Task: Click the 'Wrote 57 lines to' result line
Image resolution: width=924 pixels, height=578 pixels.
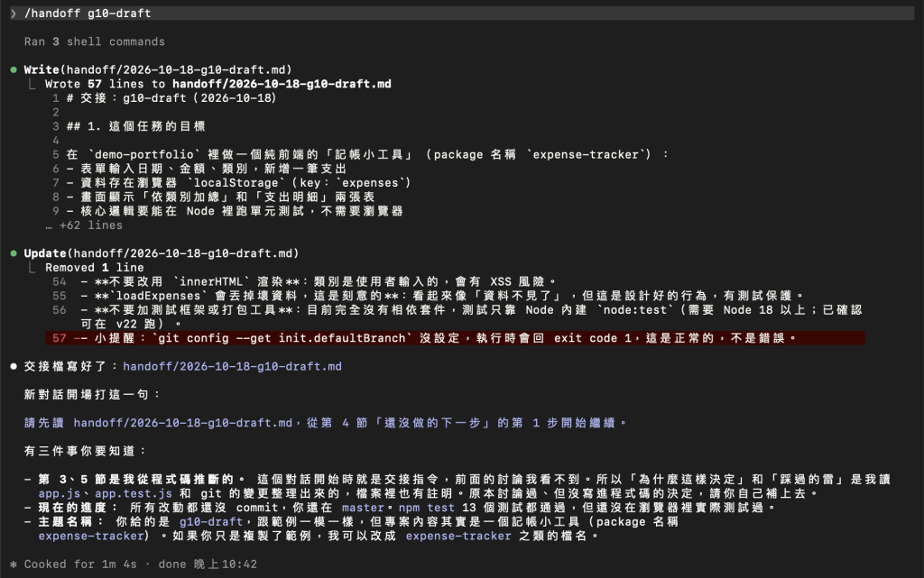Action: tap(218, 84)
